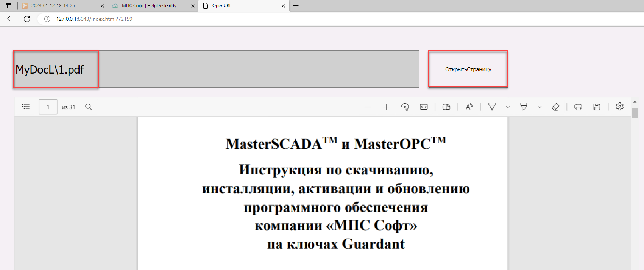Rotate the PDF document

(405, 107)
